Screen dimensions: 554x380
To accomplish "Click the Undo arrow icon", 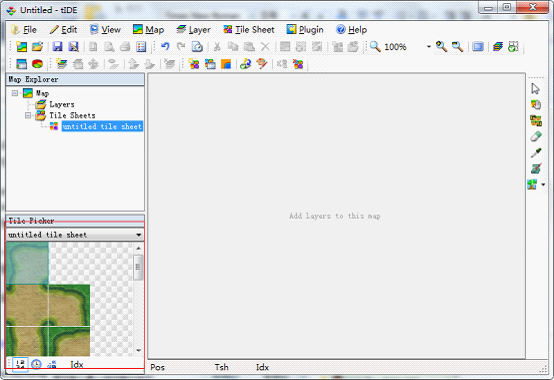I will point(165,46).
